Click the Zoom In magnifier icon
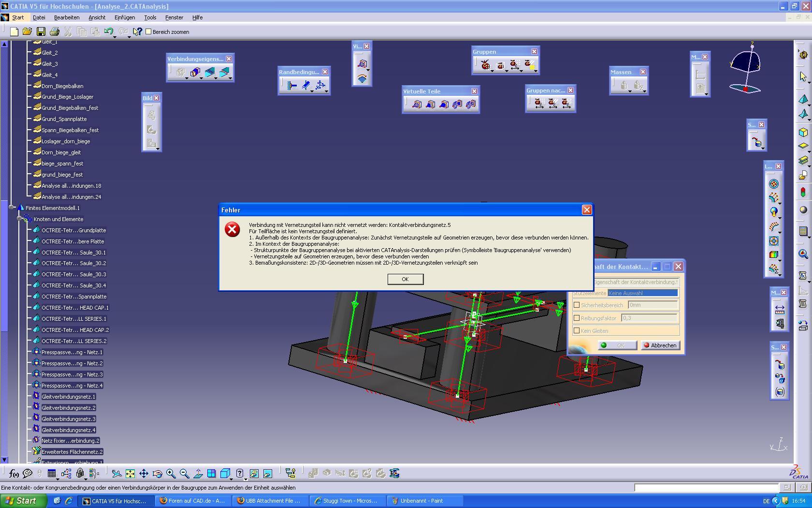Screen dimensions: 812x508 pos(171,474)
